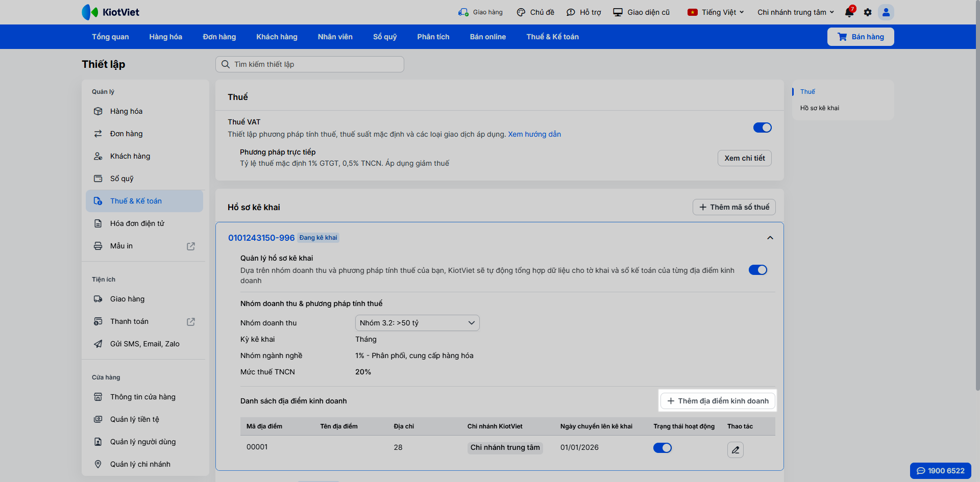Click the Giao diện cũ monitor icon
This screenshot has width=980, height=482.
618,12
